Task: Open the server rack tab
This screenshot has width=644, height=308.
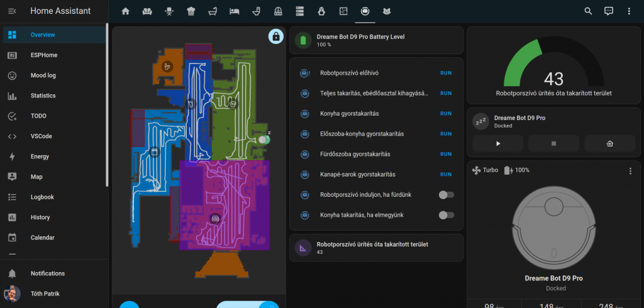Action: [x=300, y=11]
